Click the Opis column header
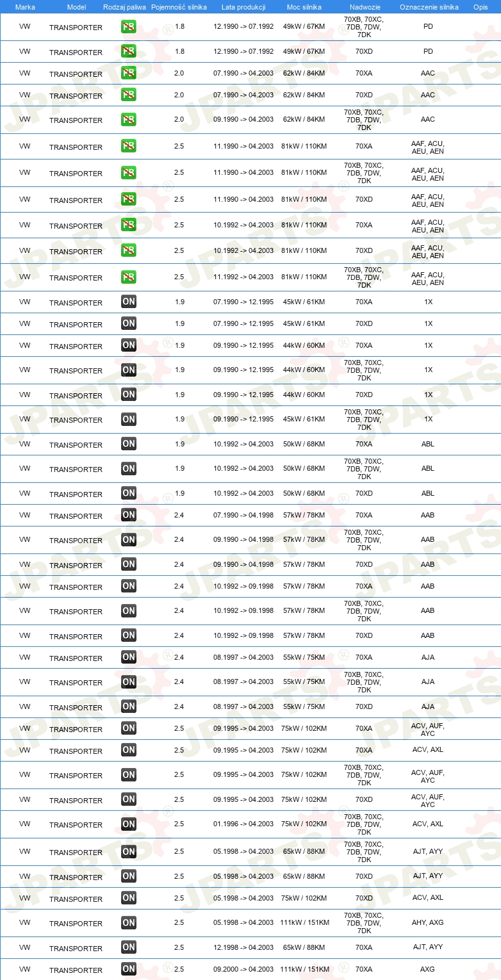Screen dimensions: 501x980 [x=480, y=7]
